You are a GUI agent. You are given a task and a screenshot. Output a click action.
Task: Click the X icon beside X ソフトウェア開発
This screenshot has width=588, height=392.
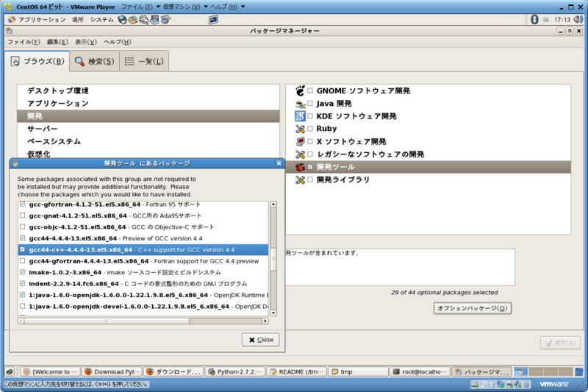300,142
